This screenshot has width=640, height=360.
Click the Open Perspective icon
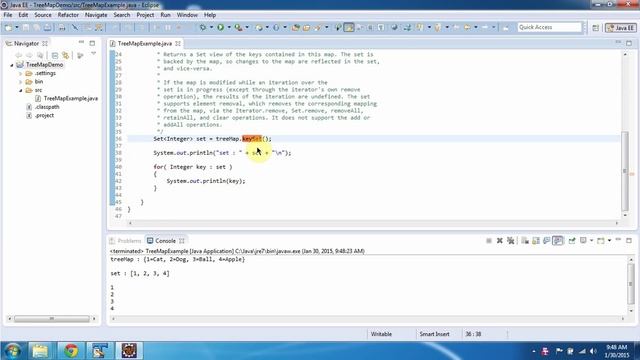coord(596,27)
